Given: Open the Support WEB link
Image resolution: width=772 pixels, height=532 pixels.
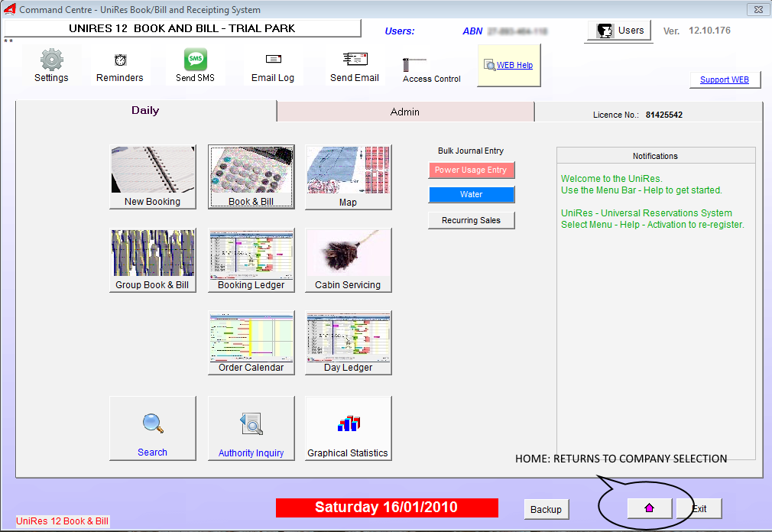Looking at the screenshot, I should coord(725,79).
